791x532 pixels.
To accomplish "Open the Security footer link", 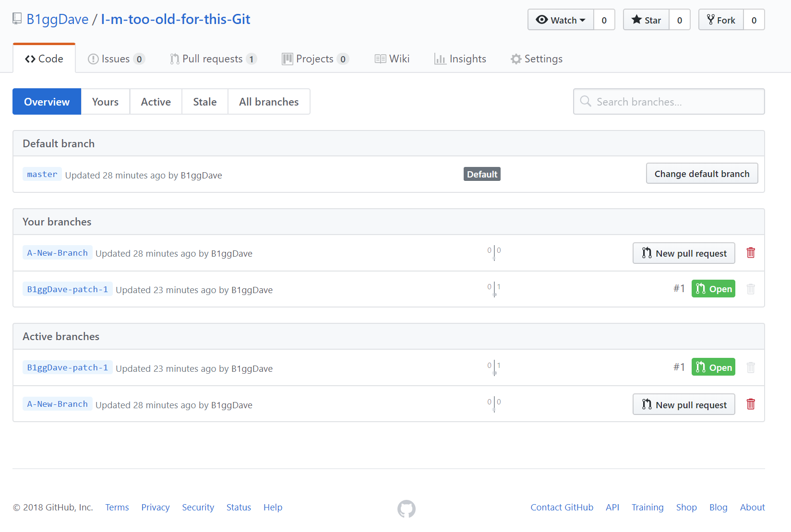I will tap(198, 507).
